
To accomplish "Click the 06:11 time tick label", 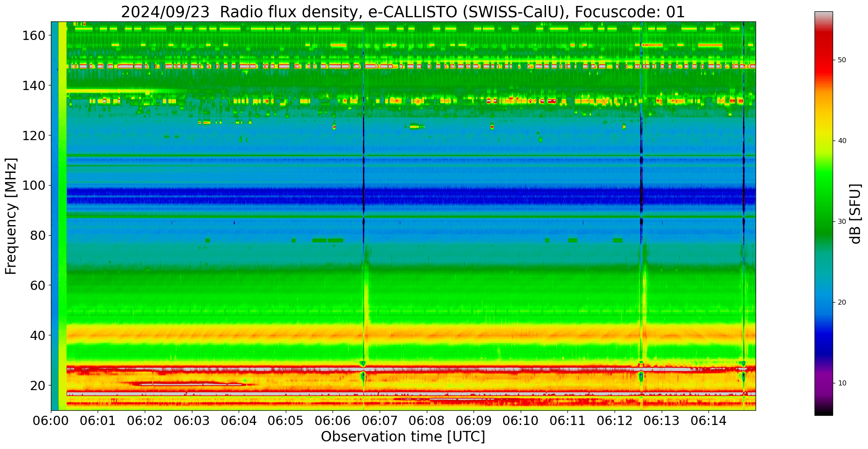I will 567,420.
